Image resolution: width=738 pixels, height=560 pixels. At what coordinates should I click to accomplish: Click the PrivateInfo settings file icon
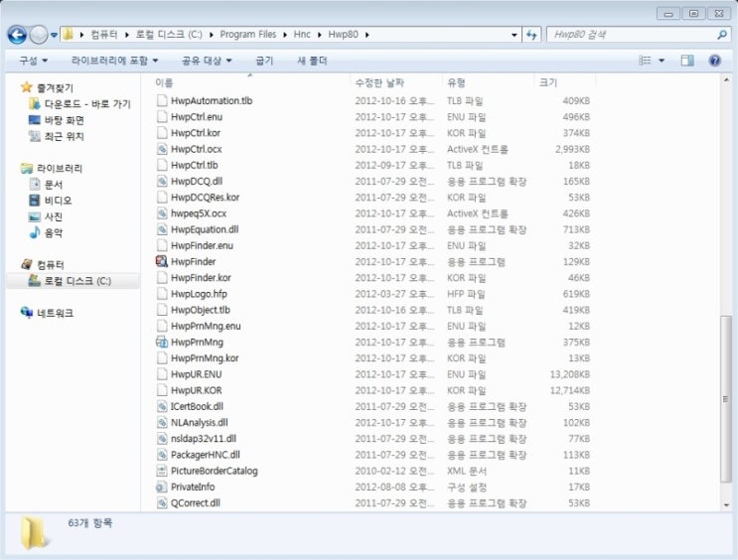[162, 487]
